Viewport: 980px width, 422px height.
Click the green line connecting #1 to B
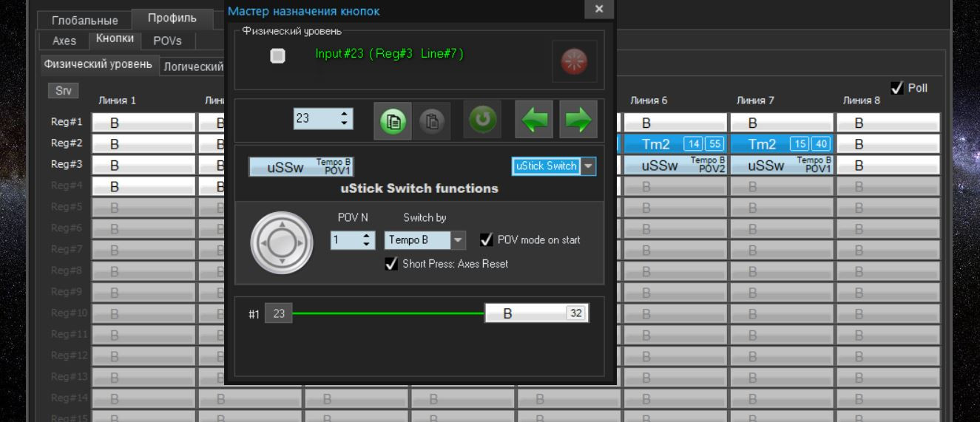[x=388, y=314]
